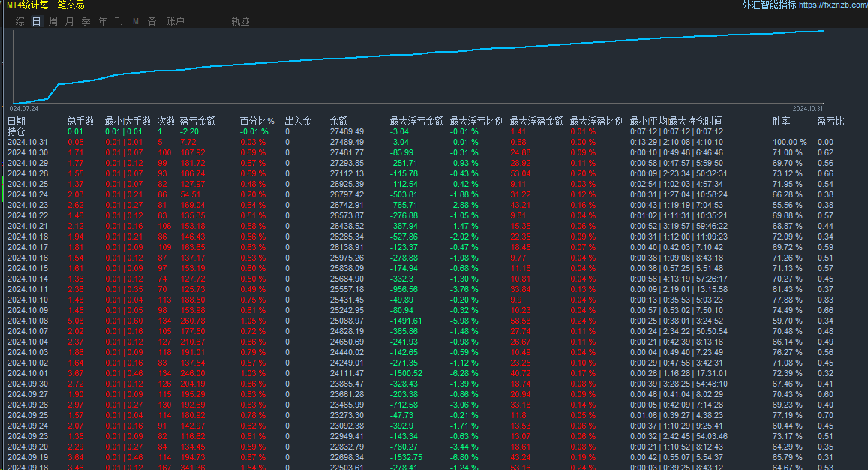Click profit amount 169.04 on 2024.10.23
868x470 pixels.
pos(193,205)
